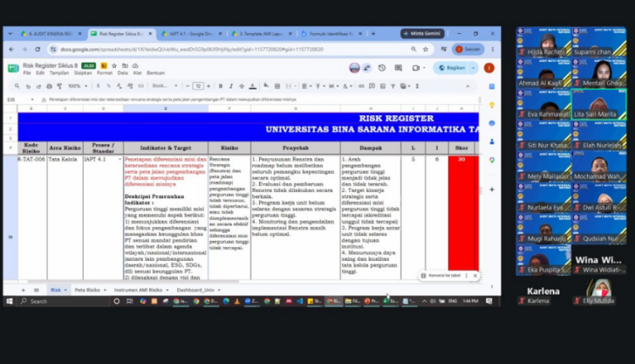Open the Data menu

click(x=123, y=73)
